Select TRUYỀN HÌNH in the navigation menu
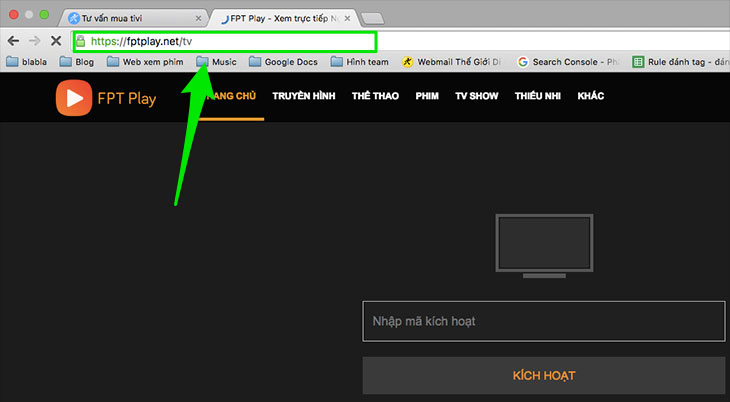This screenshot has width=730, height=402. (303, 97)
